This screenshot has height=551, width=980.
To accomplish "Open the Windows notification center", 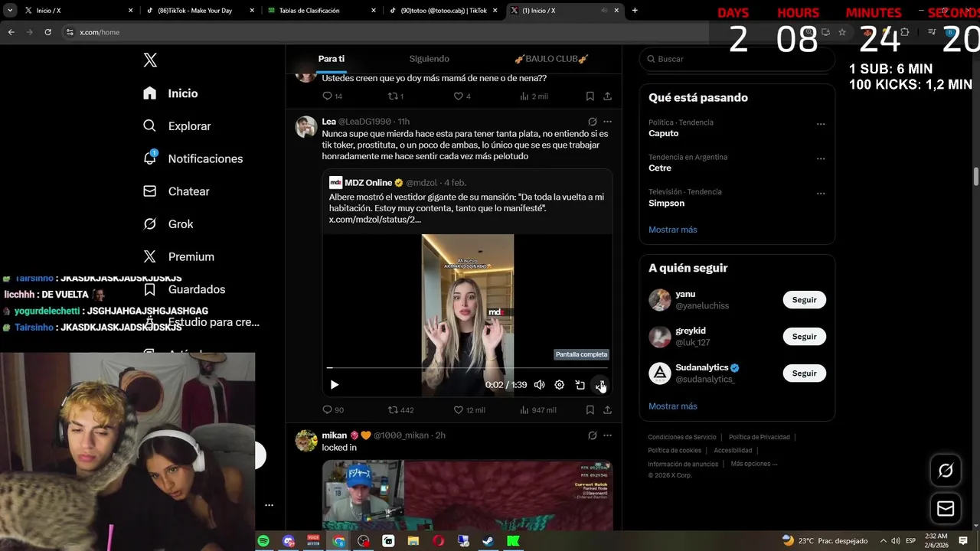I will (x=963, y=541).
